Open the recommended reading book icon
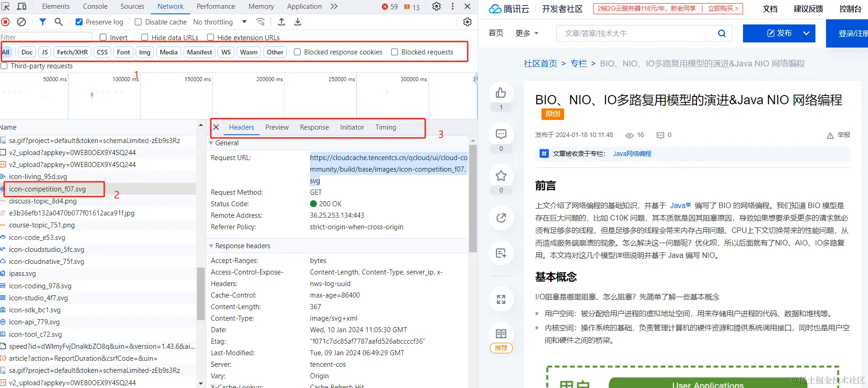This screenshot has width=868, height=388. pos(501,334)
